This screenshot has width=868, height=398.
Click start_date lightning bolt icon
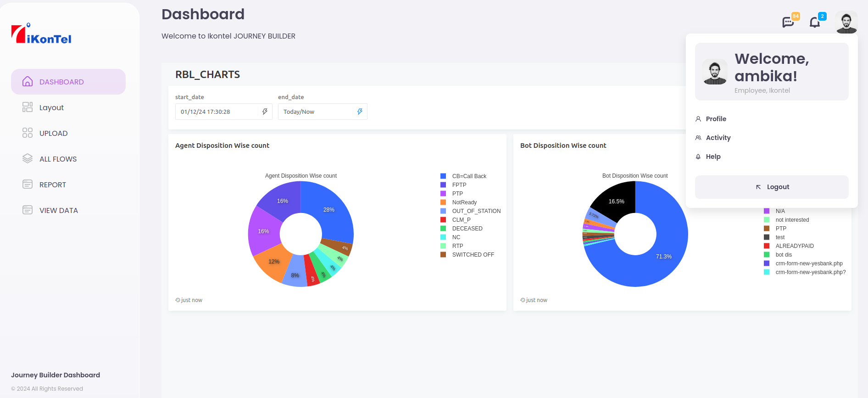(x=265, y=112)
